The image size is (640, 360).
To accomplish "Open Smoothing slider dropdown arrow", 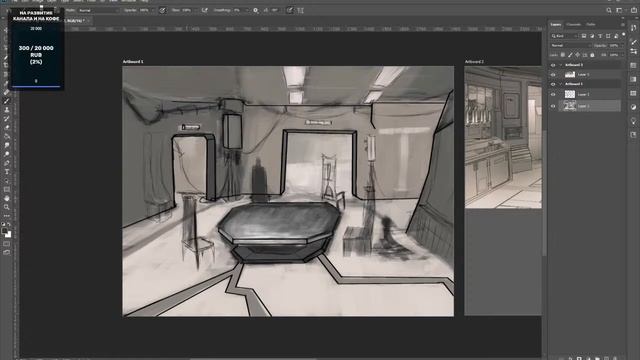I will [247, 10].
